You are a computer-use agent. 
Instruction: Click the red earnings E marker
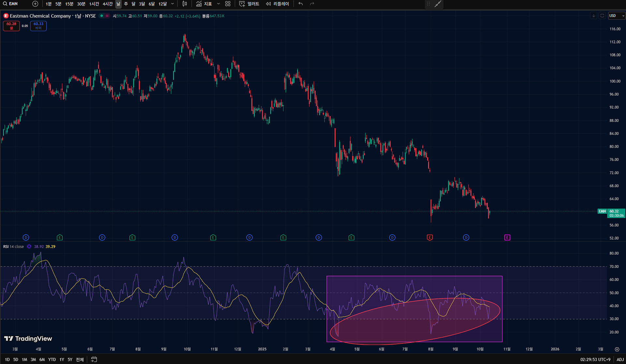[x=430, y=238]
